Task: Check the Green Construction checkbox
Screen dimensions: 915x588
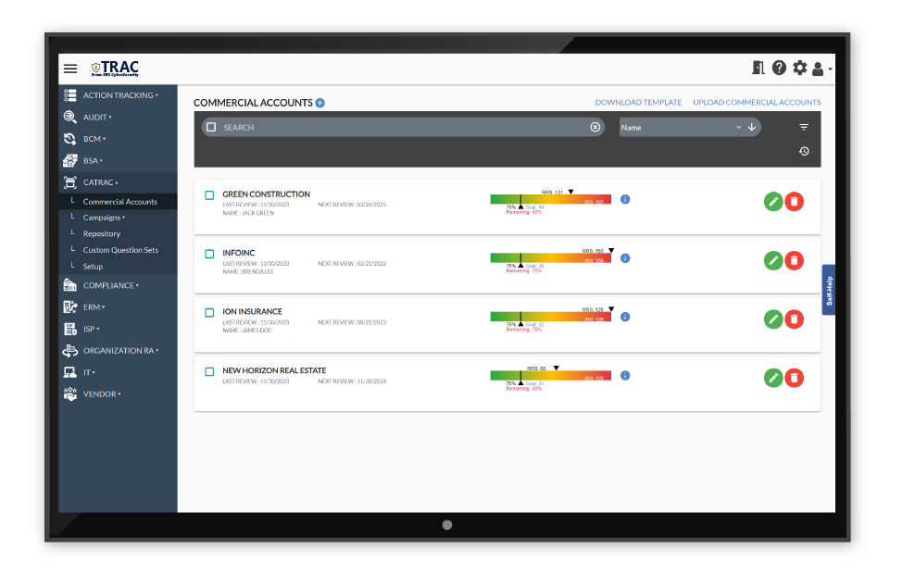Action: [x=208, y=194]
